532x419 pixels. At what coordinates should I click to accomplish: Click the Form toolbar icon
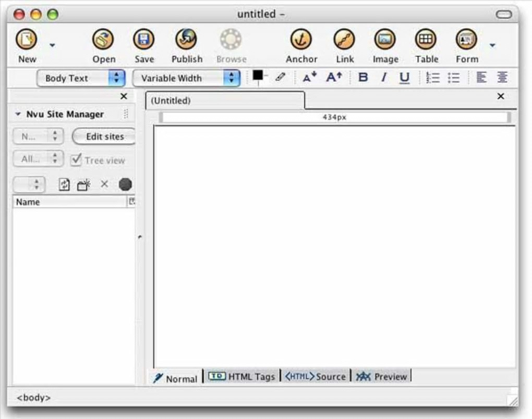pyautogui.click(x=466, y=39)
